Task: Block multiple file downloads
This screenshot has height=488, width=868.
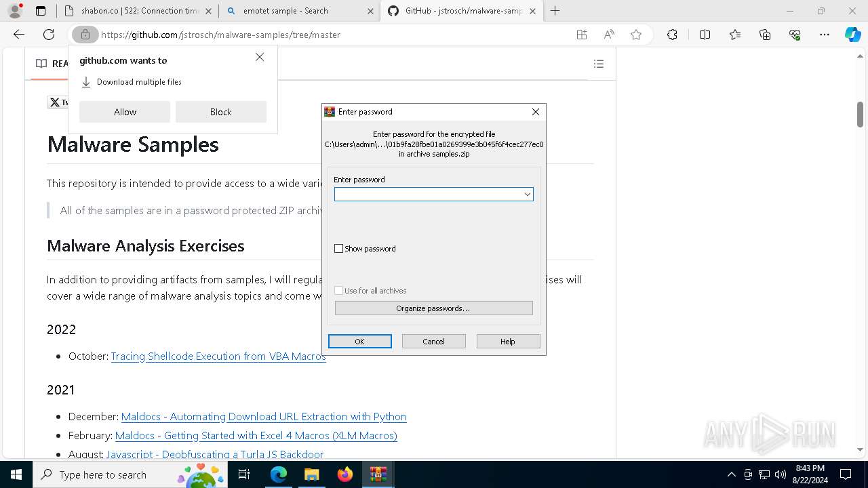Action: [x=220, y=112]
